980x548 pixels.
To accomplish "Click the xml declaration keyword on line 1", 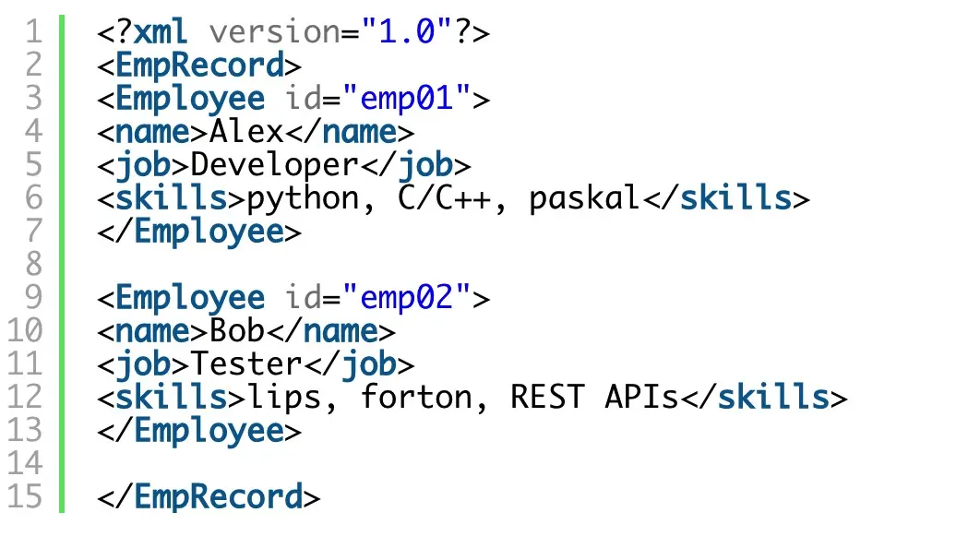I will (x=161, y=32).
